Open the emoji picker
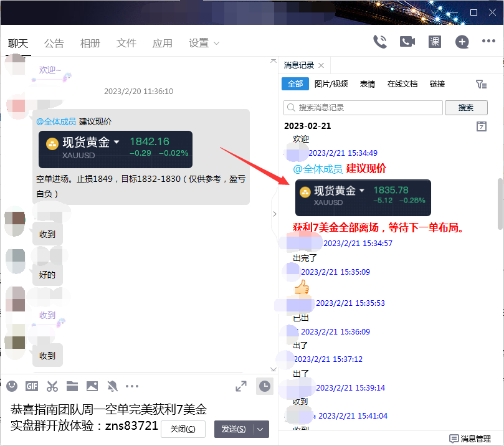The image size is (504, 446). click(x=12, y=386)
